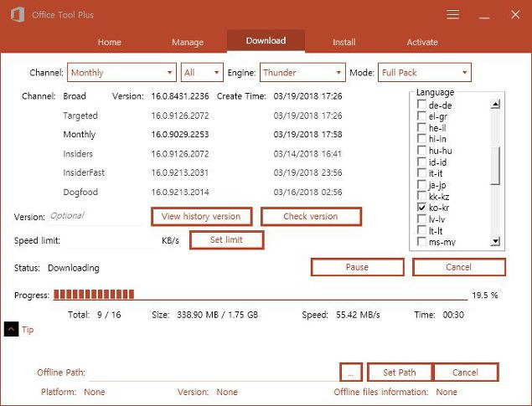Click the Language list scrollbar thumb

[x=495, y=166]
